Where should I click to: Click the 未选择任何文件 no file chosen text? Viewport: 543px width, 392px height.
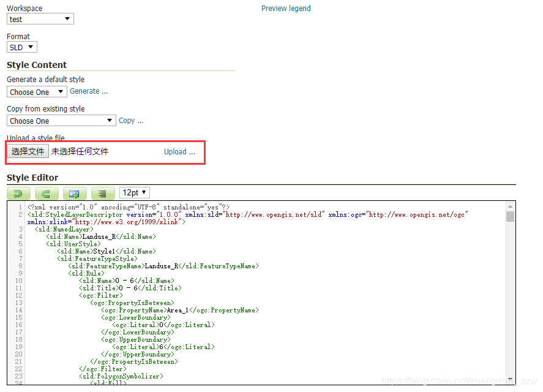pos(80,151)
